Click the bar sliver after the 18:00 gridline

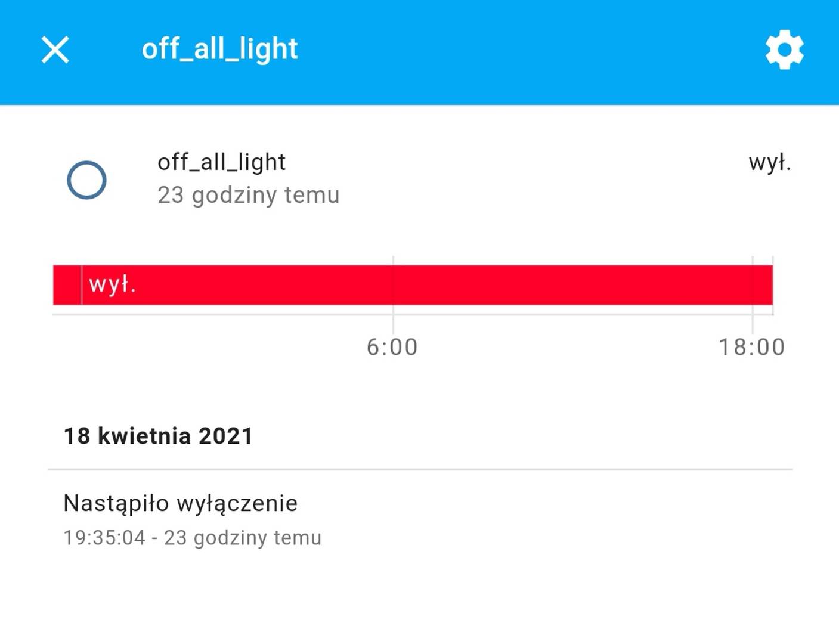pos(763,285)
